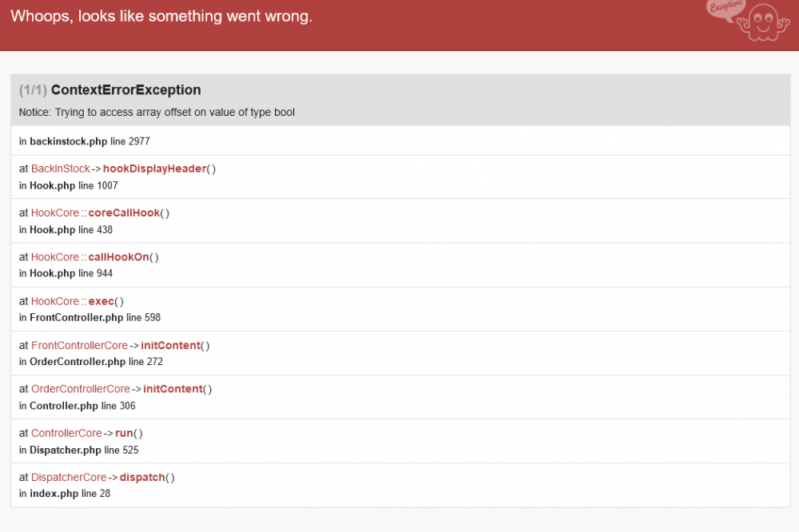Click initContent in the OrderControllerCore frame
Image resolution: width=799 pixels, height=532 pixels.
click(x=173, y=389)
